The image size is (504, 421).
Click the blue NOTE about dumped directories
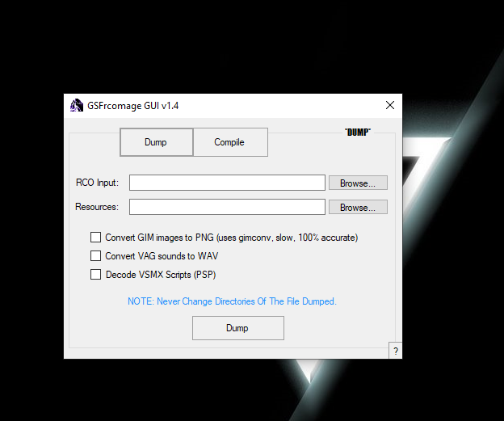click(232, 301)
